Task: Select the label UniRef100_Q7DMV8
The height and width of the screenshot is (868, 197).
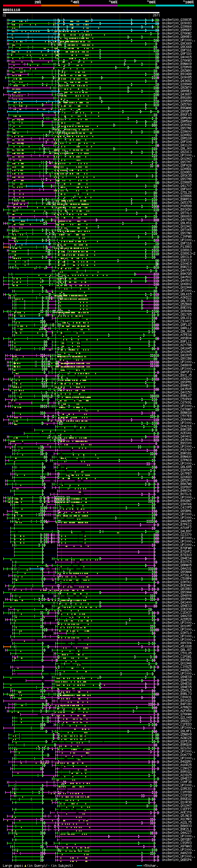Action: (x=177, y=67)
